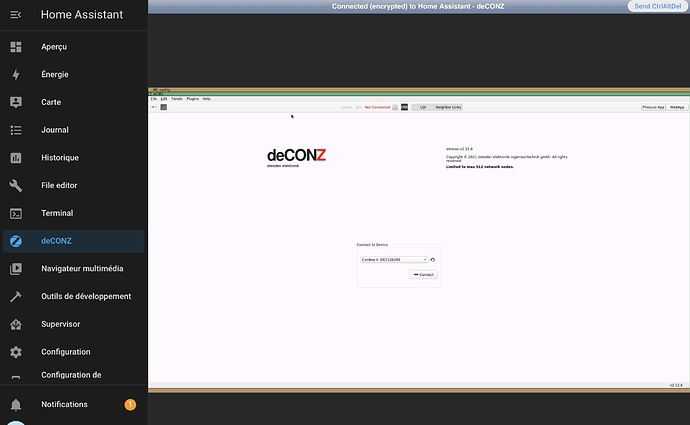Open the Historique chart icon

(x=16, y=158)
